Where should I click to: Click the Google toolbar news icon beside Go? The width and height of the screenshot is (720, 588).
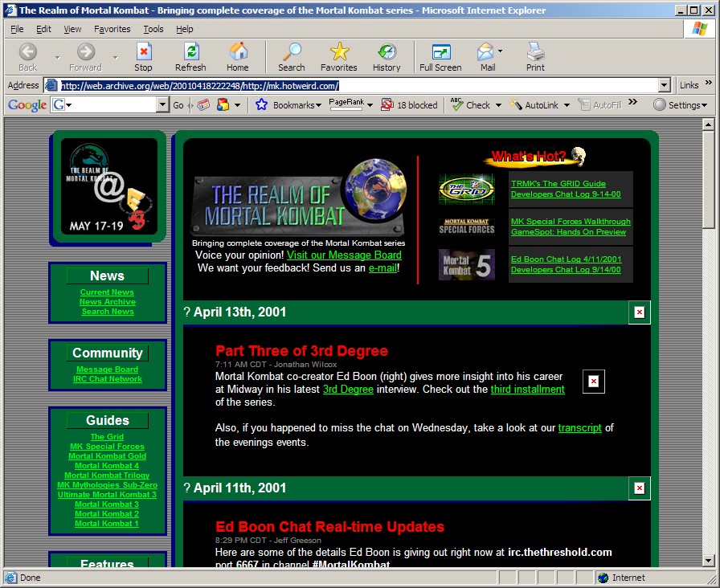click(x=203, y=105)
